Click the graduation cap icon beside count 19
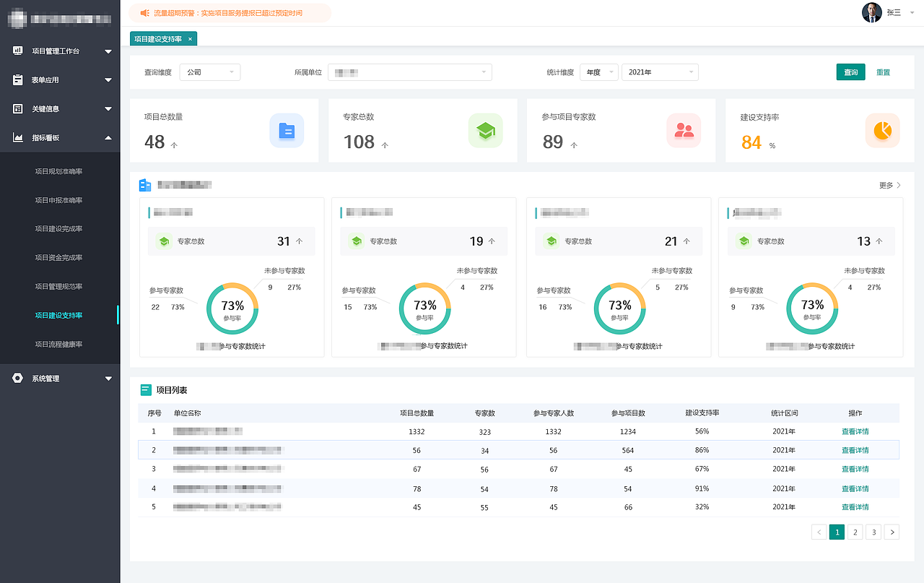Screen dimensions: 924x583 click(356, 241)
